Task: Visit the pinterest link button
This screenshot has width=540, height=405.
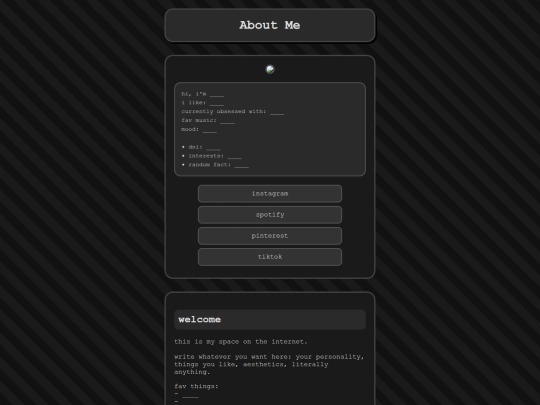Action: [x=270, y=236]
